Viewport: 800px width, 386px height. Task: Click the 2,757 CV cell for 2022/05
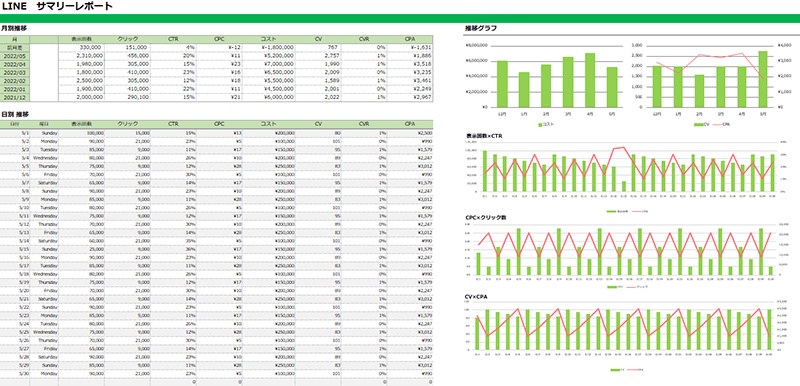tap(318, 56)
